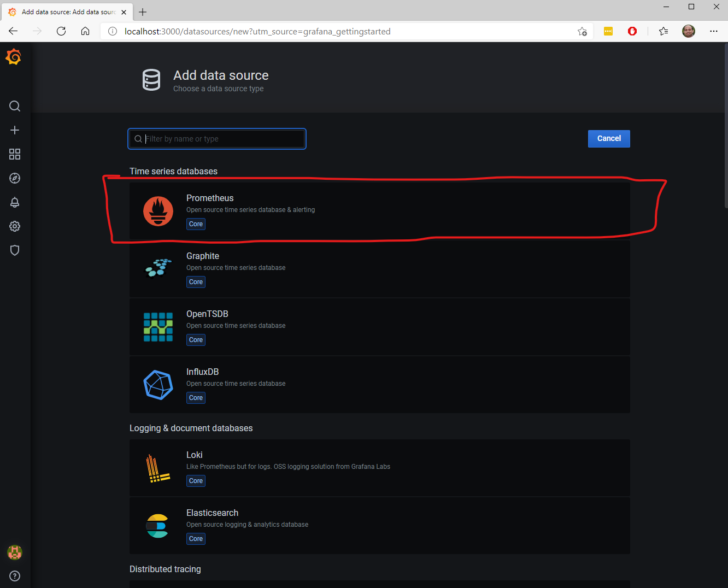
Task: Open the Explore compass icon in sidebar
Action: coord(15,178)
